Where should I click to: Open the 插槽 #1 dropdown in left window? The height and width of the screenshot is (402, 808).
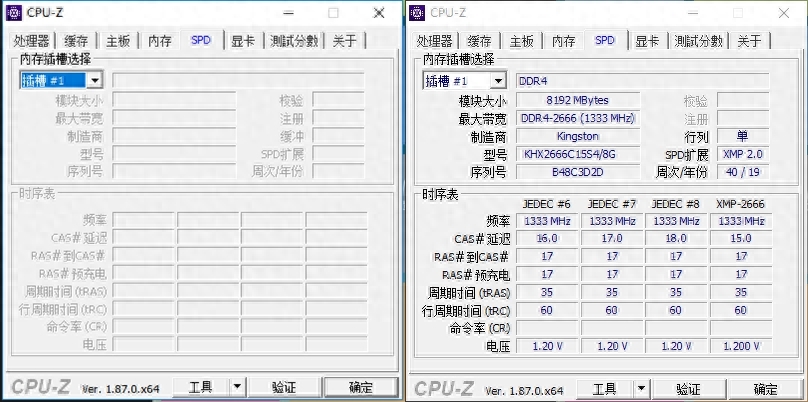(x=94, y=80)
